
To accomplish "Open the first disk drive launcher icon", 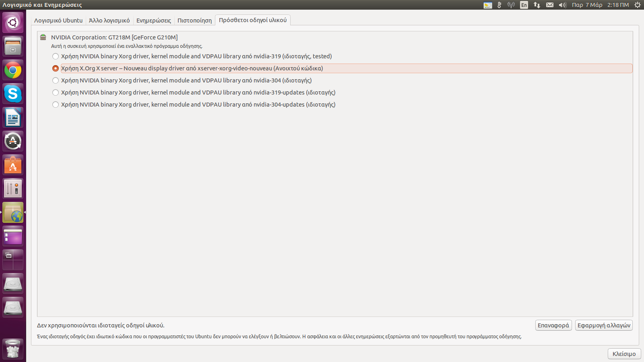I will pyautogui.click(x=13, y=284).
